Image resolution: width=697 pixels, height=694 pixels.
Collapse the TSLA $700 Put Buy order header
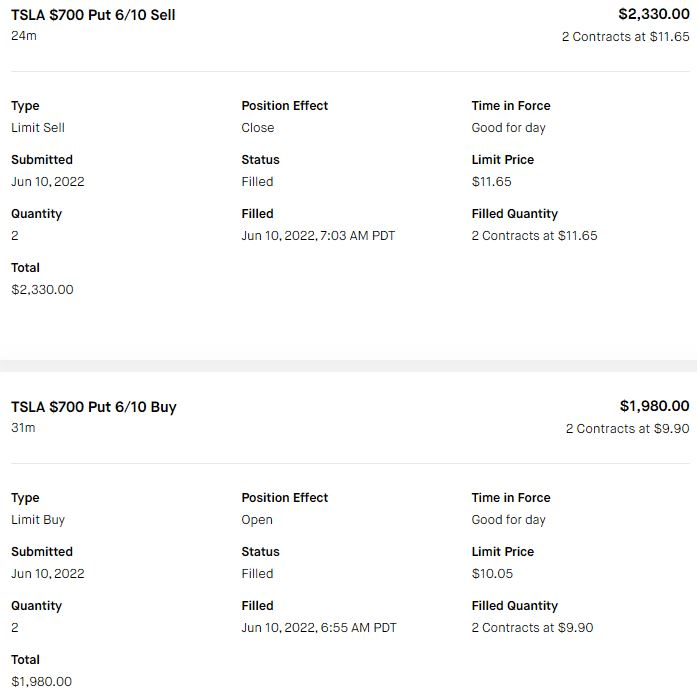pyautogui.click(x=94, y=407)
